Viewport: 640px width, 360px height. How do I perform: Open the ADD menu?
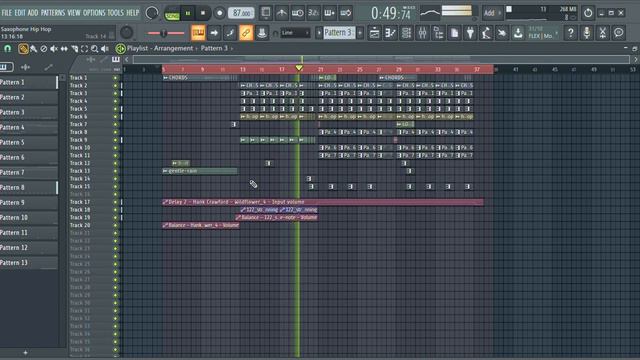(x=33, y=13)
